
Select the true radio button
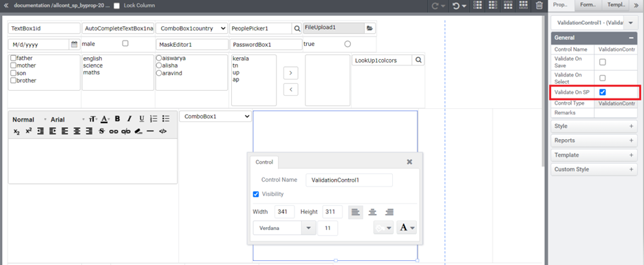coord(347,43)
